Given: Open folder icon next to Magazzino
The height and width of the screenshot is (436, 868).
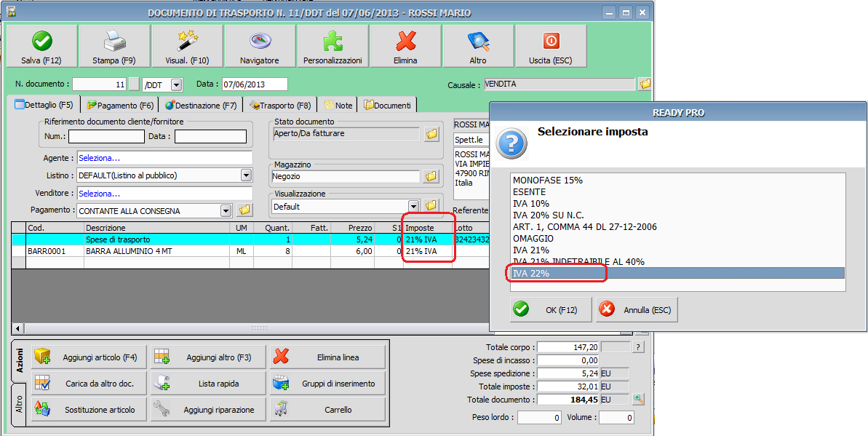Looking at the screenshot, I should 431,176.
